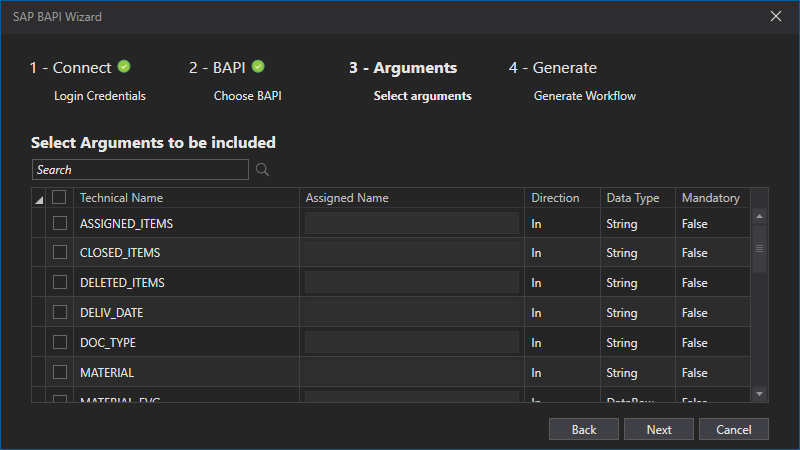
Task: Go to step 2 - BAPI
Action: (x=217, y=67)
